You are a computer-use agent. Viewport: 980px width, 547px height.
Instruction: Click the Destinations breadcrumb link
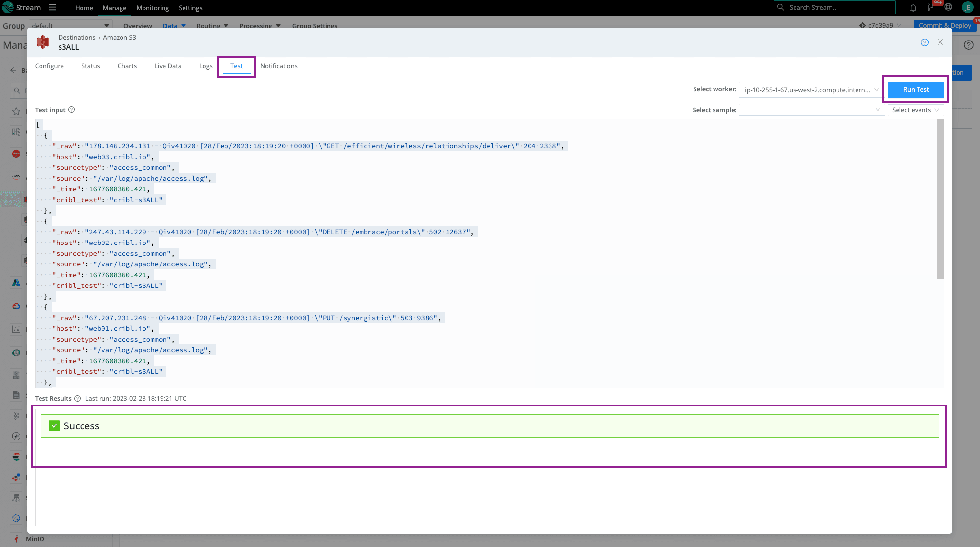(x=77, y=38)
